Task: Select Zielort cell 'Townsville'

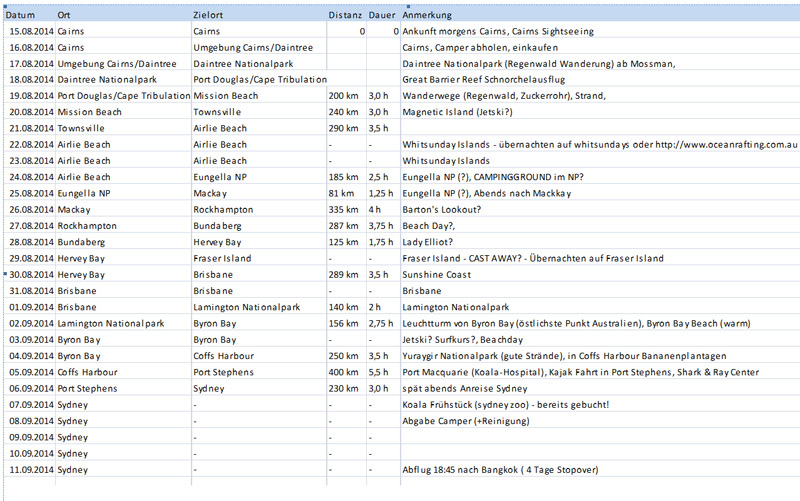Action: tap(217, 112)
